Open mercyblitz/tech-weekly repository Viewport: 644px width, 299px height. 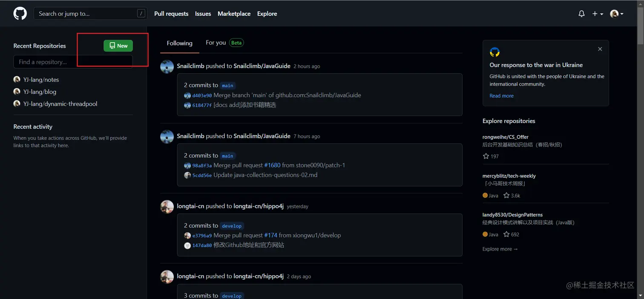coord(509,176)
